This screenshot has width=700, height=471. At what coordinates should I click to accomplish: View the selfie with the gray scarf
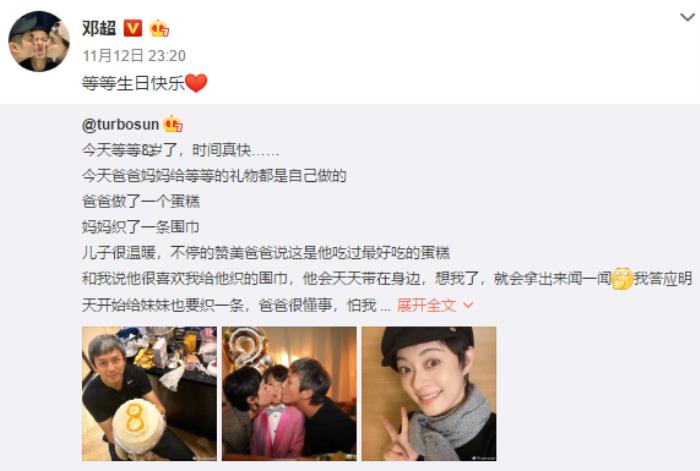[429, 394]
